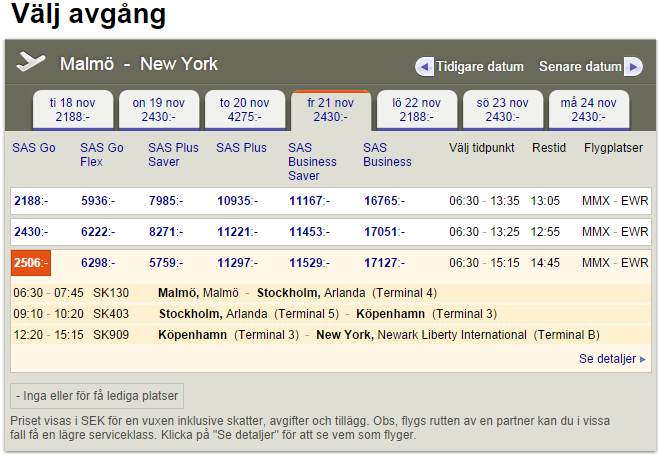The height and width of the screenshot is (455, 659).
Task: Choose the 10935:- SAS Plus price
Action: [237, 201]
